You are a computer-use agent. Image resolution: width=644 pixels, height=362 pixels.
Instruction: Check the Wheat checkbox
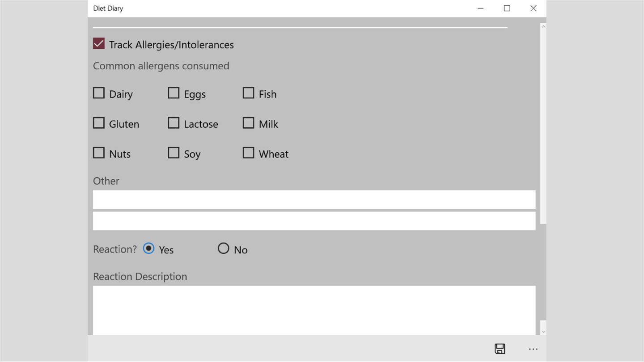pos(248,153)
